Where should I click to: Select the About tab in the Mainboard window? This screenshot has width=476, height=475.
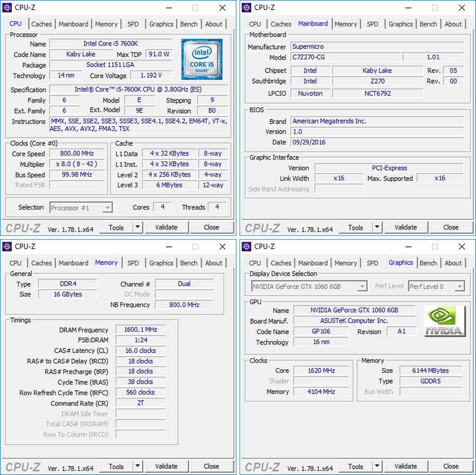point(453,24)
